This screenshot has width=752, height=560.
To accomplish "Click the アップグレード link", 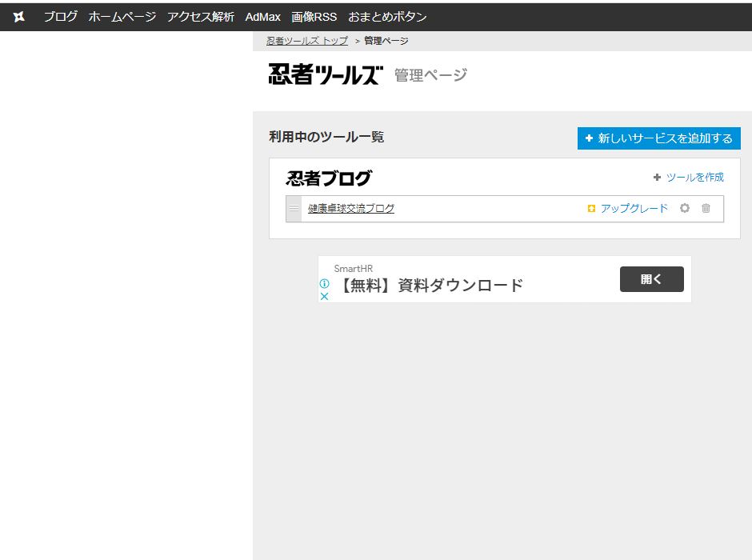I will 634,209.
